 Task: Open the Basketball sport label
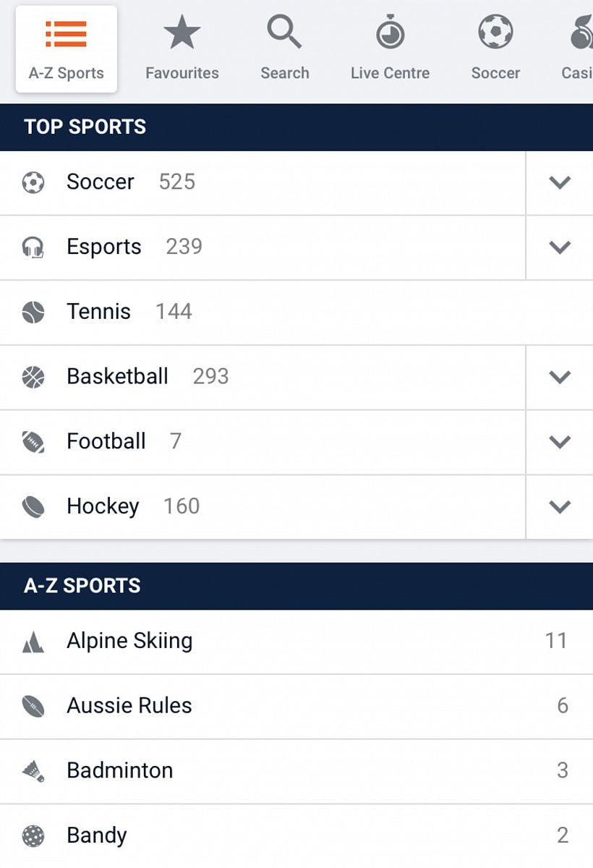tap(117, 377)
